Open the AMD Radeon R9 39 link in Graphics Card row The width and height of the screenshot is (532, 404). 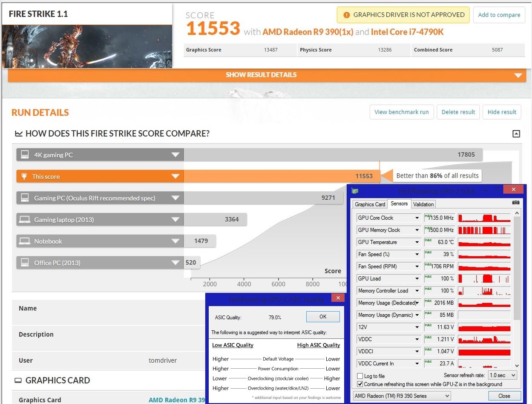[177, 400]
